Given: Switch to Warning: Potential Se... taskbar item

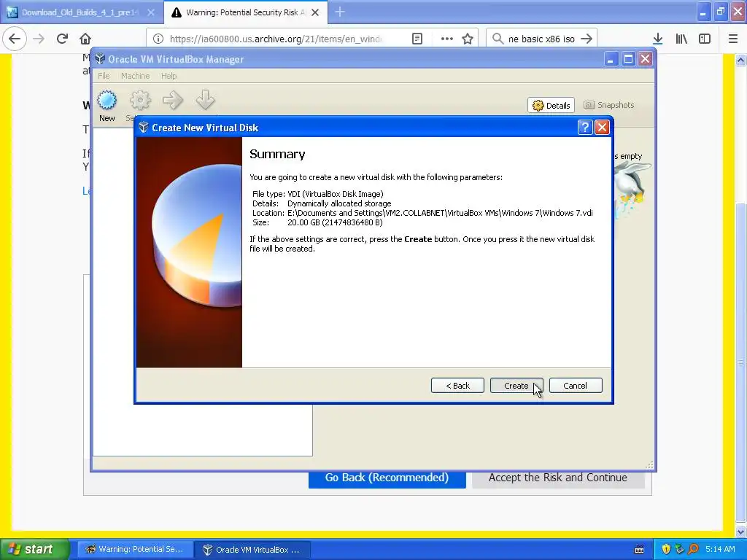Looking at the screenshot, I should (x=135, y=550).
